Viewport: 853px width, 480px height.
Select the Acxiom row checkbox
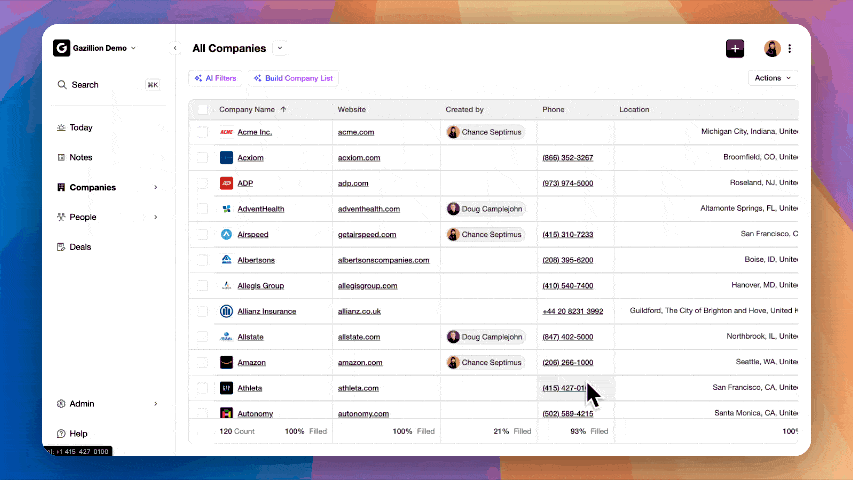click(203, 158)
